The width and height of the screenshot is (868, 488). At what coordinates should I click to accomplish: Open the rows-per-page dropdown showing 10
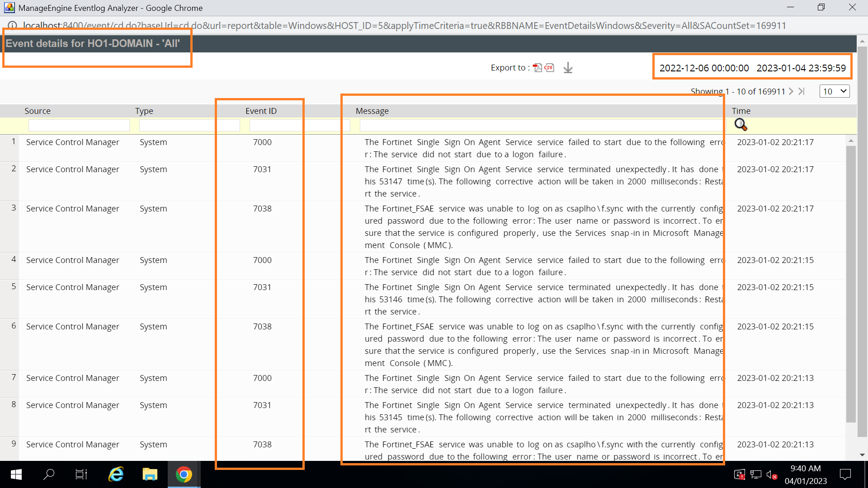pos(834,91)
